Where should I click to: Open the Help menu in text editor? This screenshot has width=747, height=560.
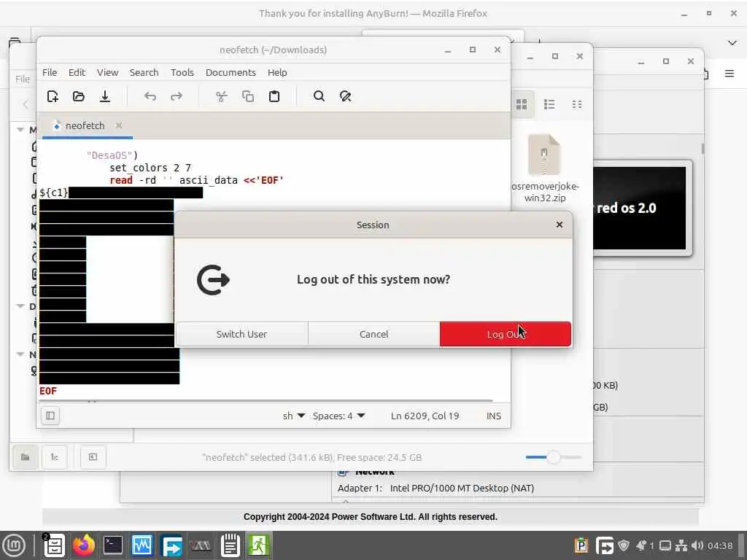pos(277,72)
